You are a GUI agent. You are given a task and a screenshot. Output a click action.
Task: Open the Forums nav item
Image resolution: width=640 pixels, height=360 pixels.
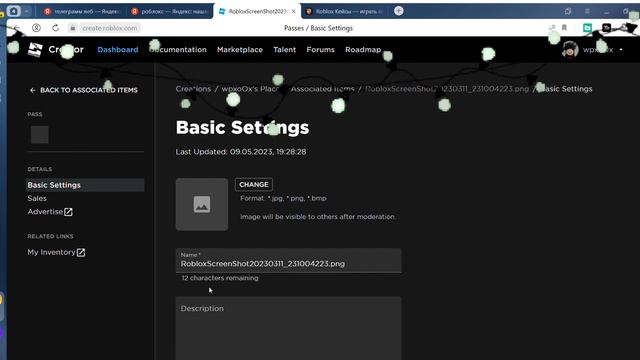[320, 50]
